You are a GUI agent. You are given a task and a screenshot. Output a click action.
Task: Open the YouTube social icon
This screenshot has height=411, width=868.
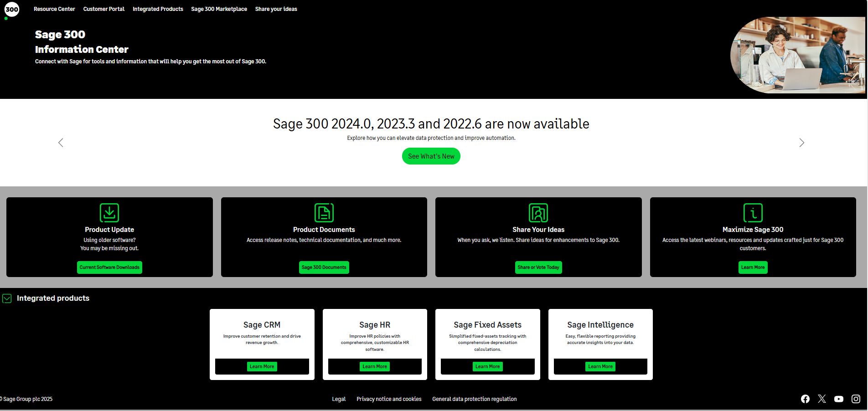839,399
